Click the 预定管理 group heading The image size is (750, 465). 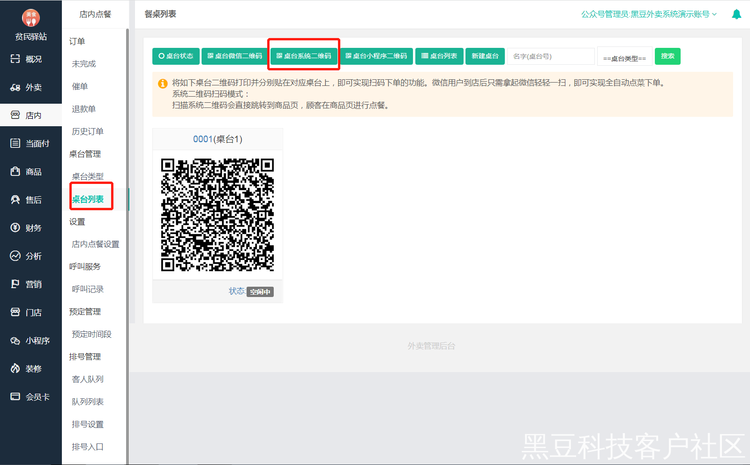tap(85, 311)
